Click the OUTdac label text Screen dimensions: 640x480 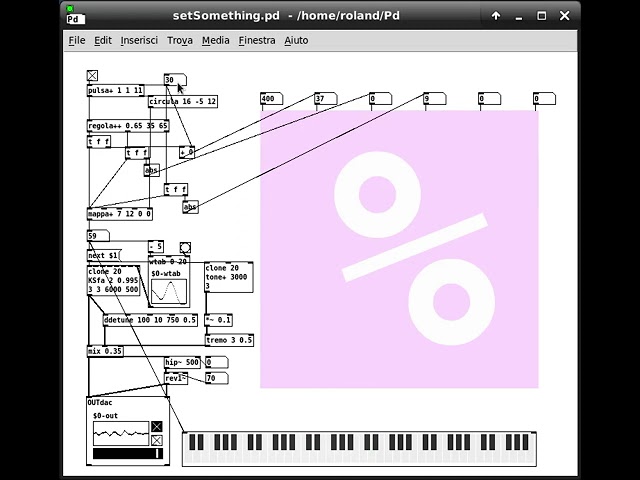point(100,403)
